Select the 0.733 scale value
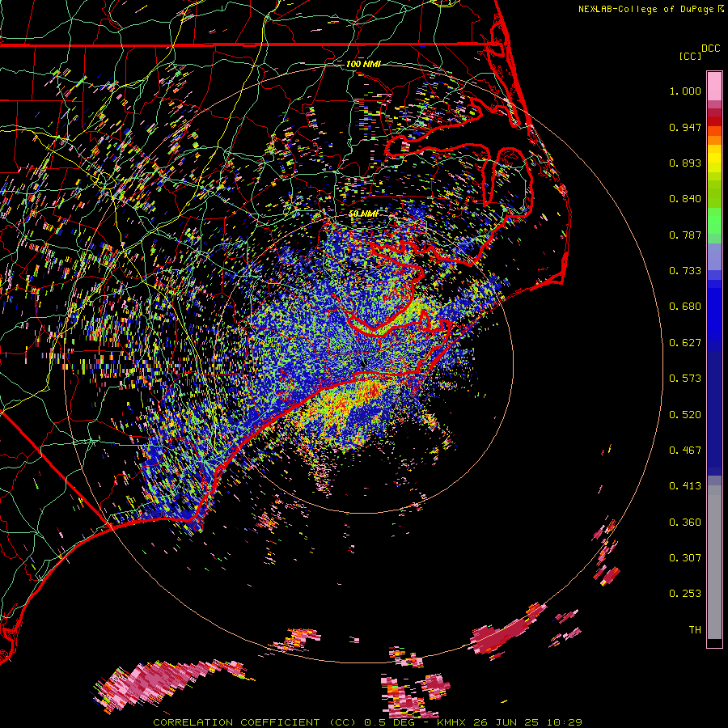 (x=685, y=271)
